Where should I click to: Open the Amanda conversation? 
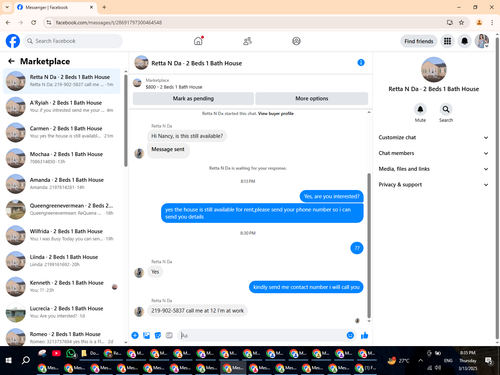[62, 183]
